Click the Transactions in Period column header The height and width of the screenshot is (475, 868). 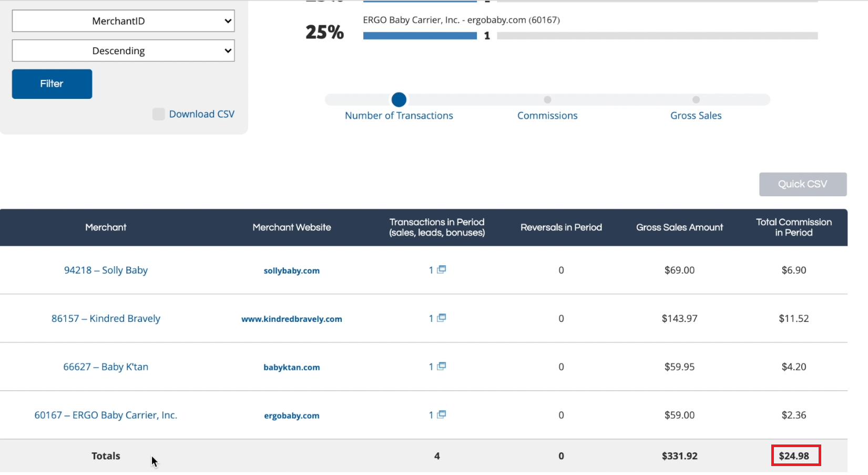tap(437, 227)
